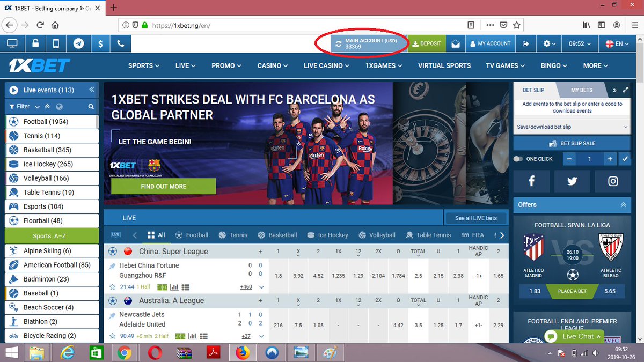Viewport: 644px width, 362px height.
Task: Decrease one-click stake with minus button
Action: coord(569,159)
